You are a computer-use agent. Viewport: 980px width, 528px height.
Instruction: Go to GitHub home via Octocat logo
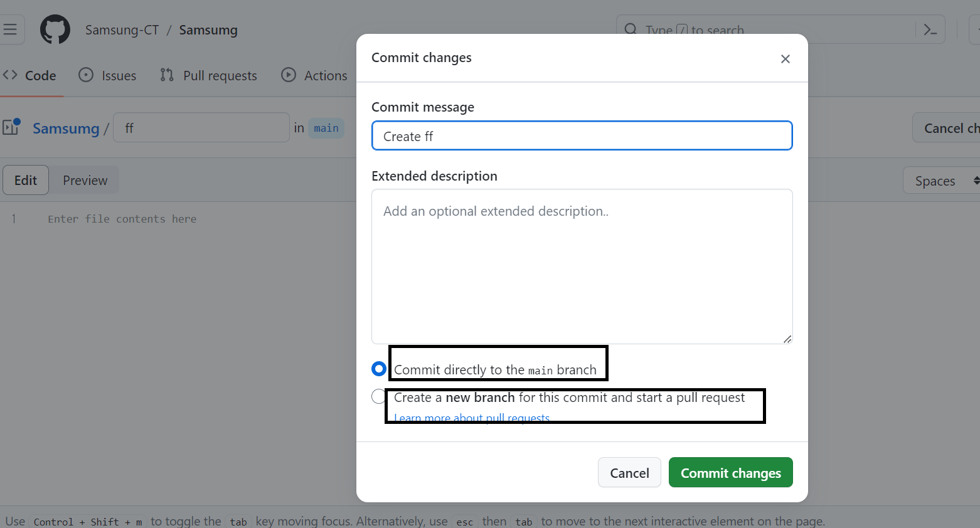pos(55,29)
